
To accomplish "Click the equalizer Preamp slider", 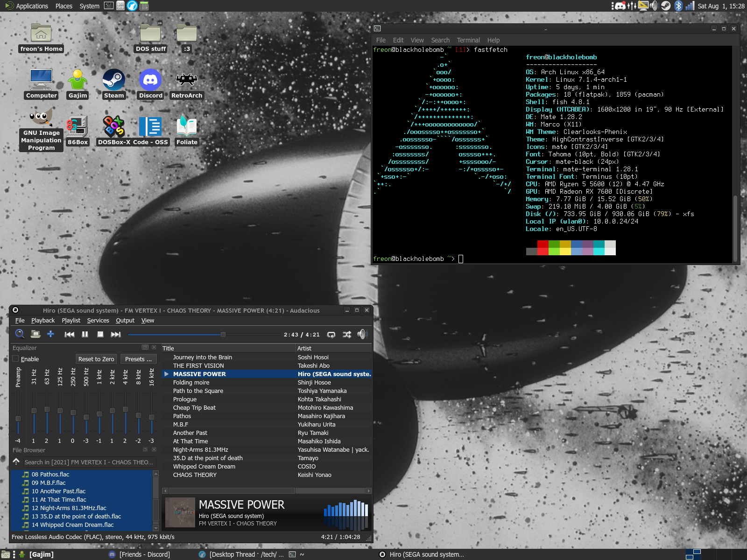I will pyautogui.click(x=18, y=413).
